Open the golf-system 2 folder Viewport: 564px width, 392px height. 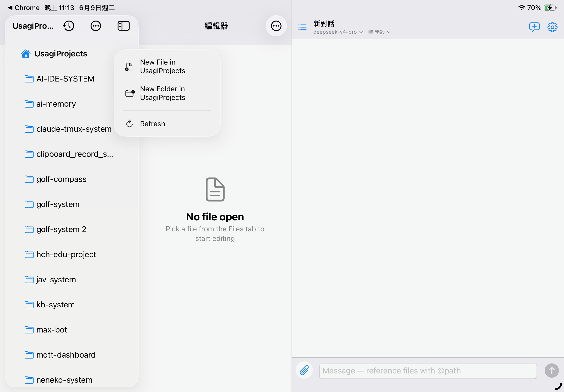click(55, 229)
